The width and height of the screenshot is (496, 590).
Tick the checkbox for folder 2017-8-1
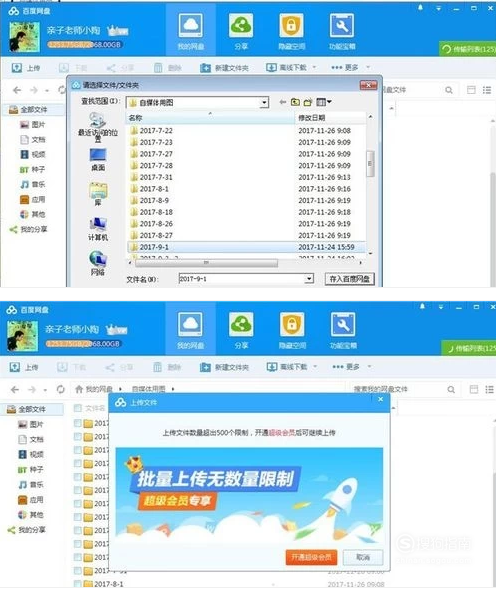click(78, 584)
